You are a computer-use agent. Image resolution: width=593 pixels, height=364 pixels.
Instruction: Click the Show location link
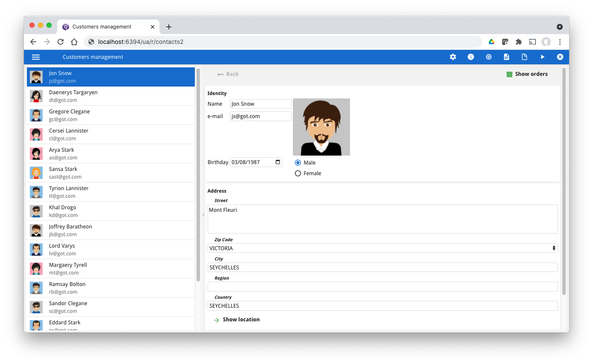(x=241, y=319)
